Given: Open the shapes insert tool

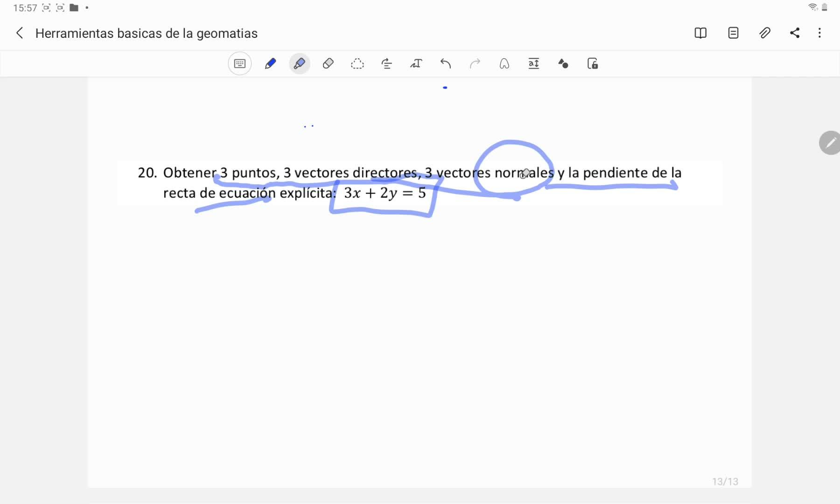Looking at the screenshot, I should pyautogui.click(x=563, y=63).
